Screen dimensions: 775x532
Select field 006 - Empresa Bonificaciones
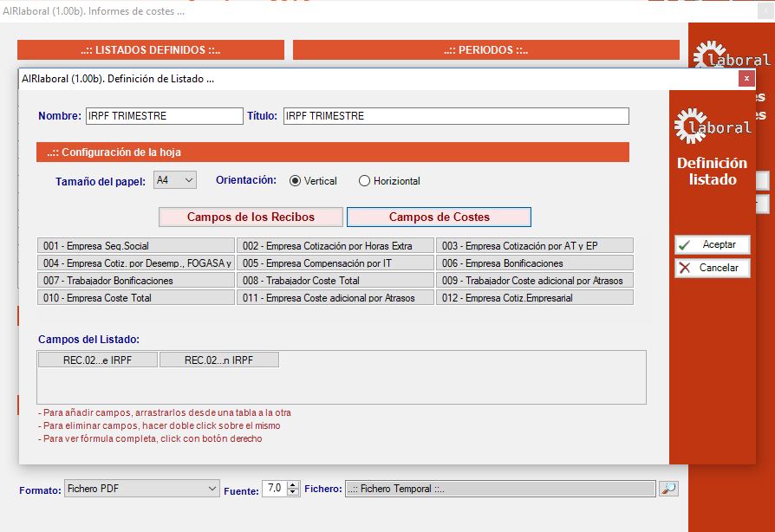[534, 263]
